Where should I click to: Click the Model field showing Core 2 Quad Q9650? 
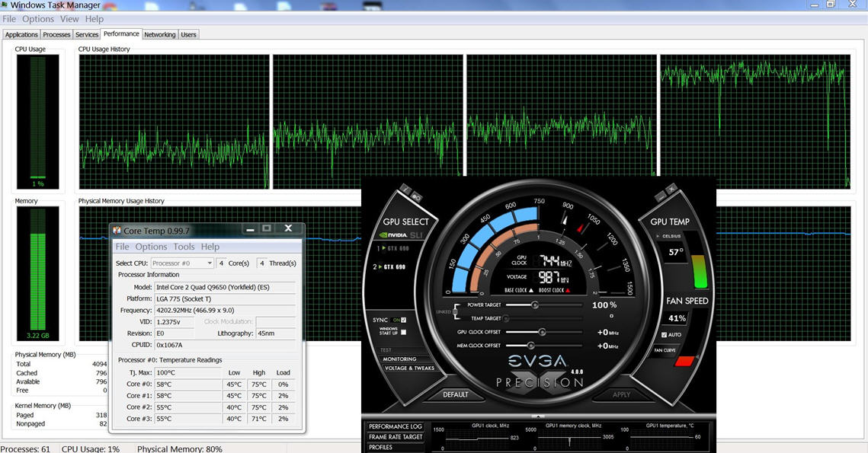[224, 287]
